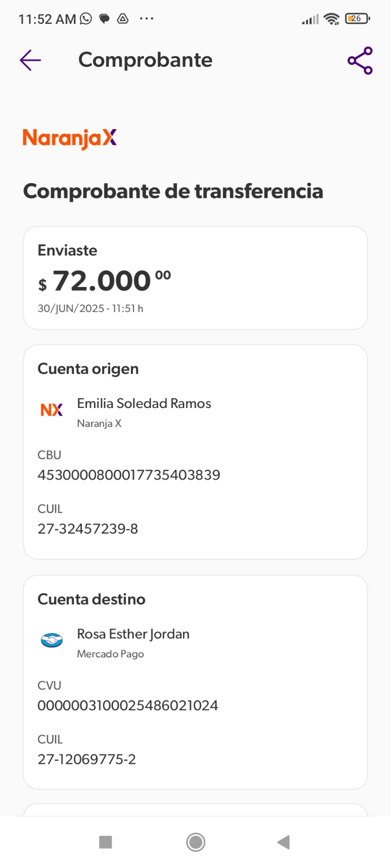The image size is (391, 868).
Task: Tap the $72.000 amount sent
Action: 104,281
